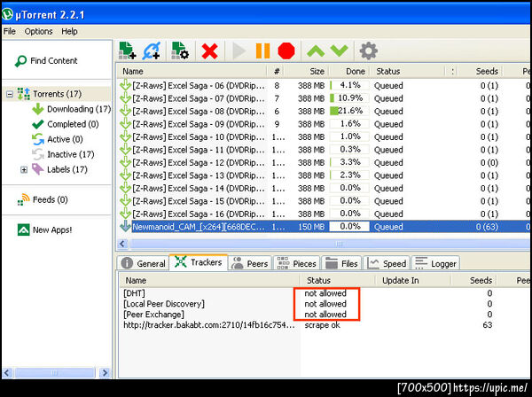Sort torrent list by Name column
Screen dimensions: 532x397
pyautogui.click(x=192, y=71)
